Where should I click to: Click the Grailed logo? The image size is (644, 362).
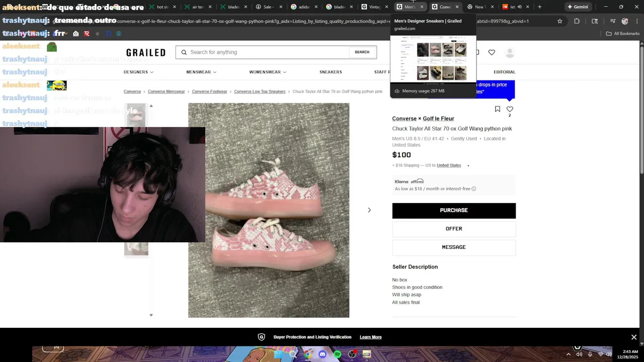145,52
